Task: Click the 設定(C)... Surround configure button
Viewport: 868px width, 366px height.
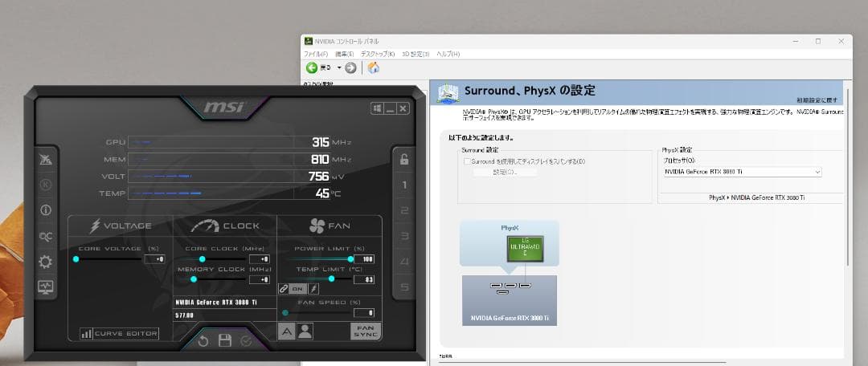Action: pos(504,172)
